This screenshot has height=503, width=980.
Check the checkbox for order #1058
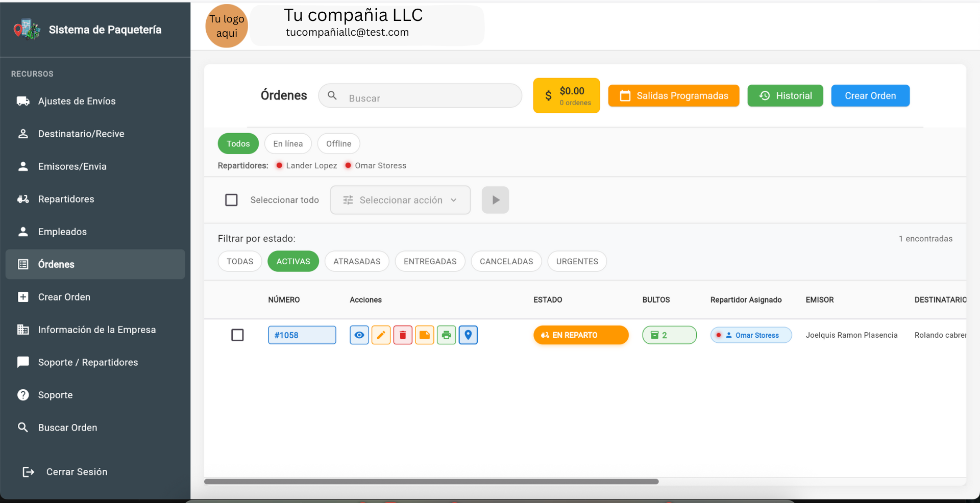click(238, 335)
